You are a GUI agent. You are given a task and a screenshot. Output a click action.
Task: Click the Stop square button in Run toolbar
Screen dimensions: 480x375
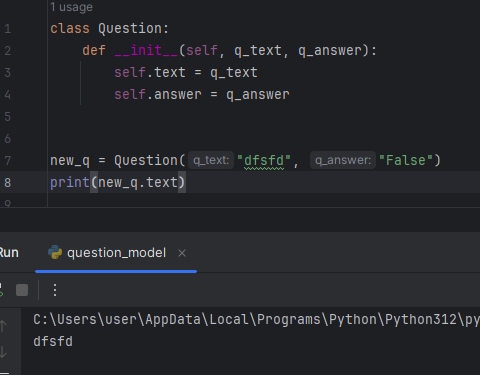(x=22, y=290)
